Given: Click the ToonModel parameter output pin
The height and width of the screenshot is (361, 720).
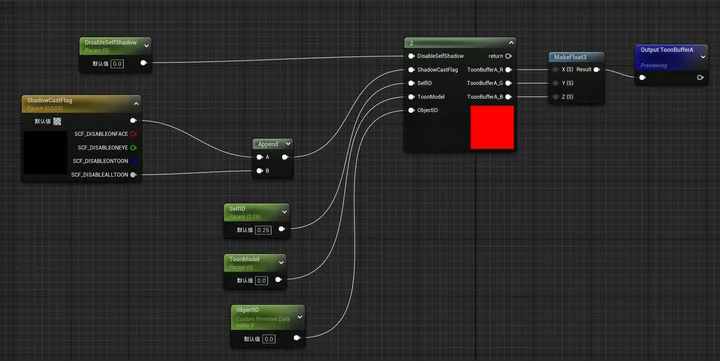Looking at the screenshot, I should click(278, 279).
